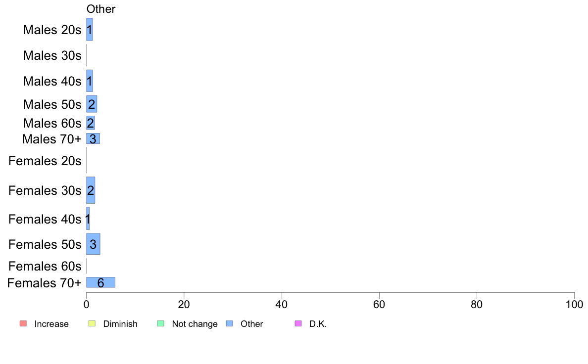
Task: Click the purple D.K. legend swatch
Action: 298,323
